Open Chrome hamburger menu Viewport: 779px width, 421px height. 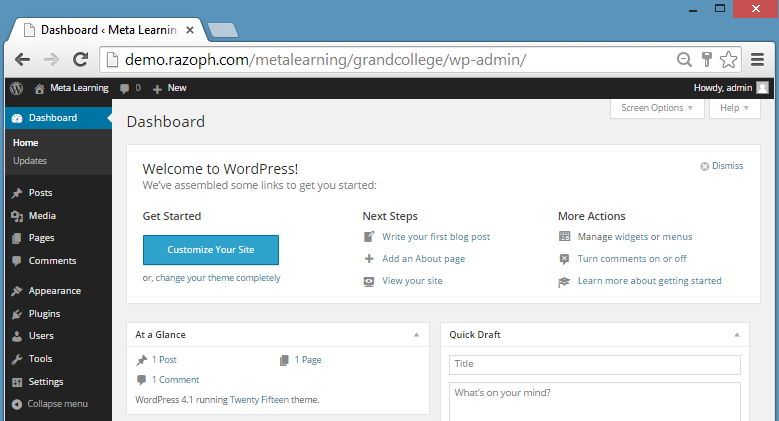(x=757, y=60)
